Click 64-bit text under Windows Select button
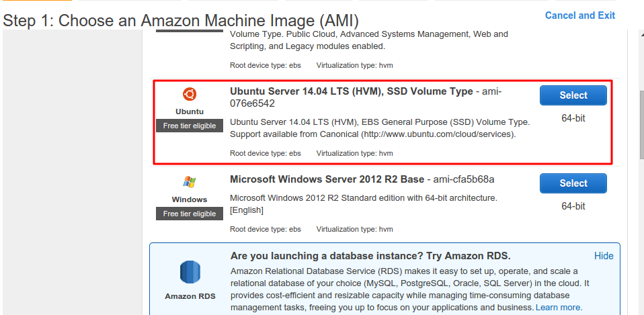The image size is (644, 315). click(x=573, y=206)
